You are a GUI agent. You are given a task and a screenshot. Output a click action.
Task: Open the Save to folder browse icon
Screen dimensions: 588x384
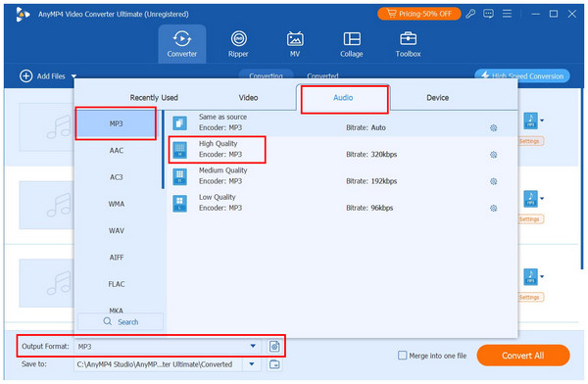(x=274, y=364)
